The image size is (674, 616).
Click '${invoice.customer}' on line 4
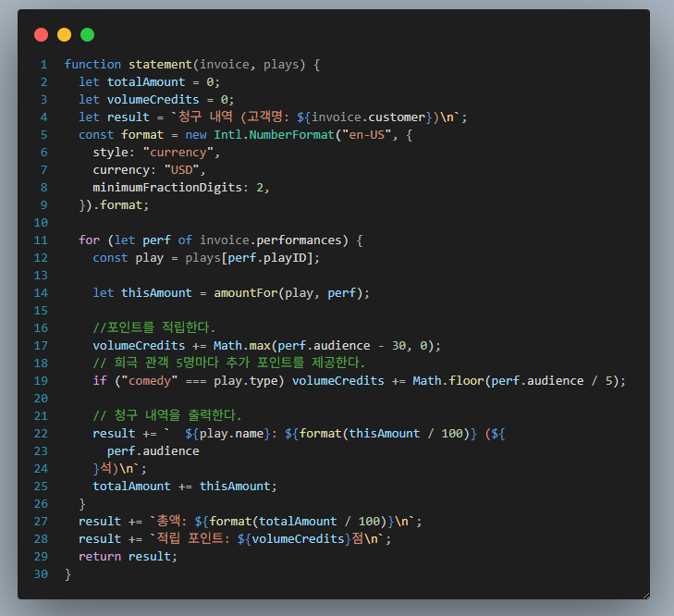coord(365,117)
